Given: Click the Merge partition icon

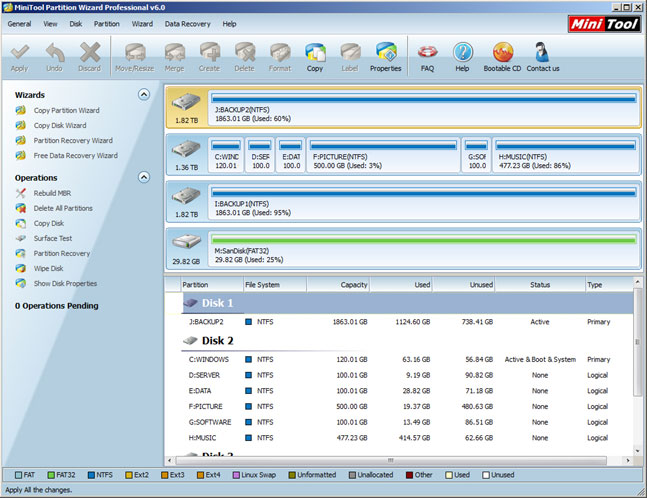Looking at the screenshot, I should [175, 52].
